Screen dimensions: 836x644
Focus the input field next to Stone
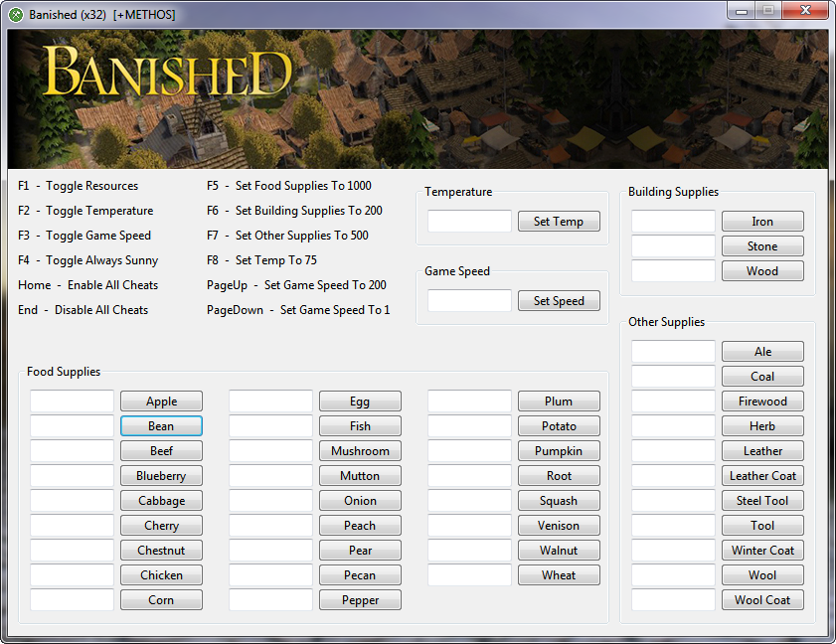click(673, 246)
